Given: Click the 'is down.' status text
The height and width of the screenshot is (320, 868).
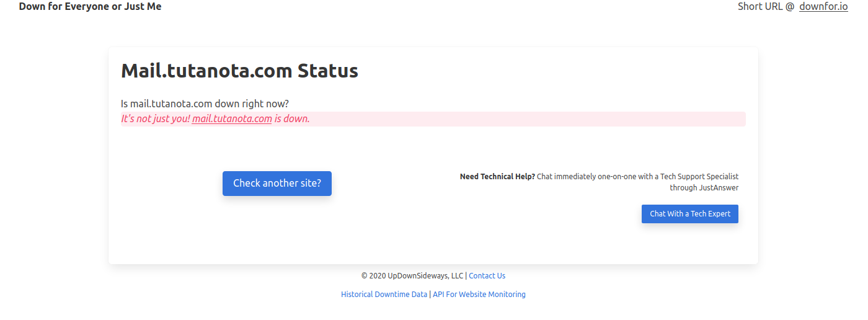Looking at the screenshot, I should pyautogui.click(x=292, y=118).
